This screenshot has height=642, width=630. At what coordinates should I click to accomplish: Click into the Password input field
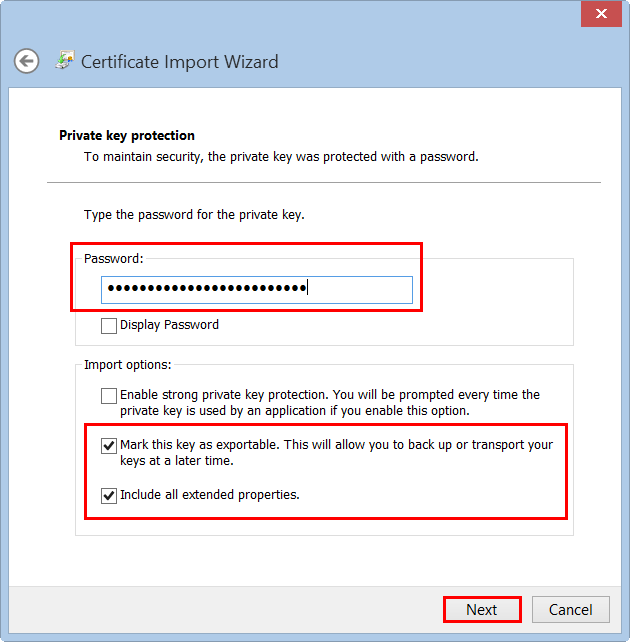coord(257,289)
